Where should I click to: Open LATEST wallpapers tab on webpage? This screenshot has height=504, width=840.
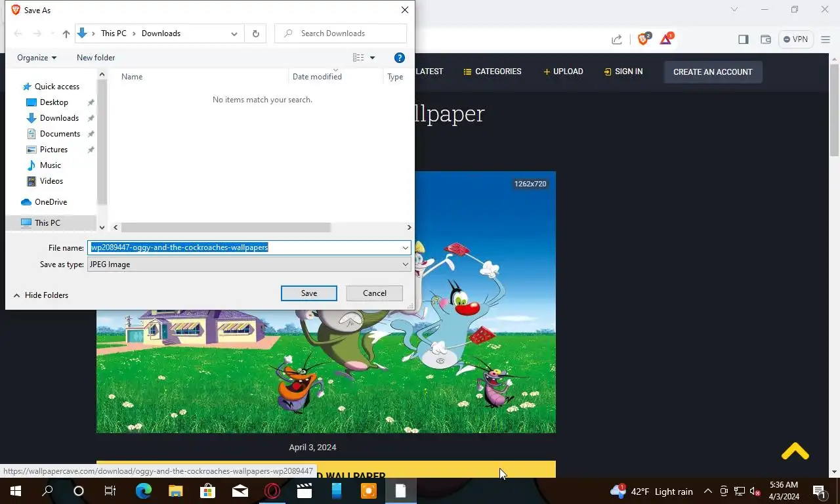429,72
